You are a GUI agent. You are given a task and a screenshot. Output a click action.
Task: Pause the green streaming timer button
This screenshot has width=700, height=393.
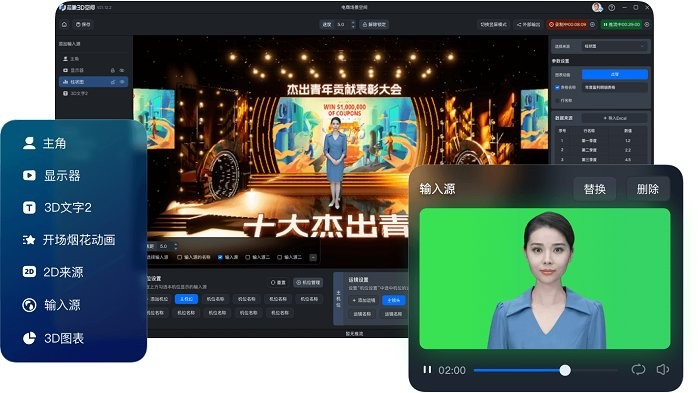pyautogui.click(x=621, y=25)
